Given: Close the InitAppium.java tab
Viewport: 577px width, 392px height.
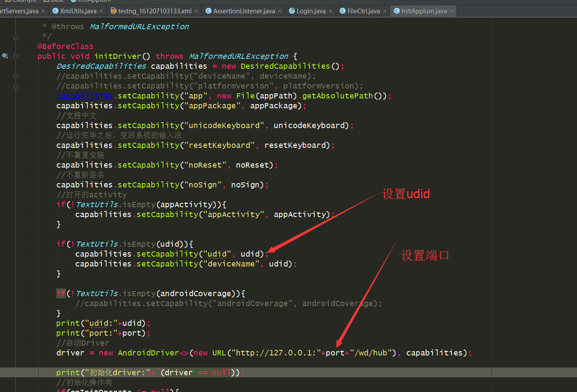Looking at the screenshot, I should tap(452, 11).
